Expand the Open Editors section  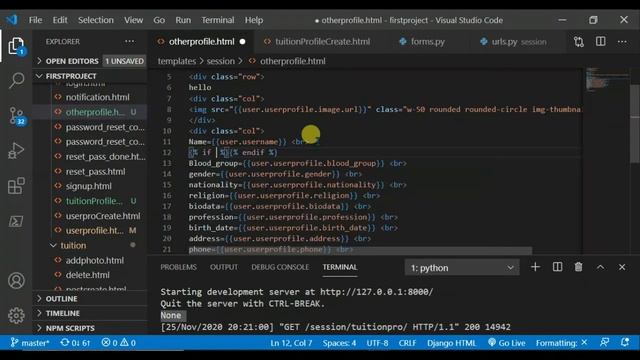90,61
